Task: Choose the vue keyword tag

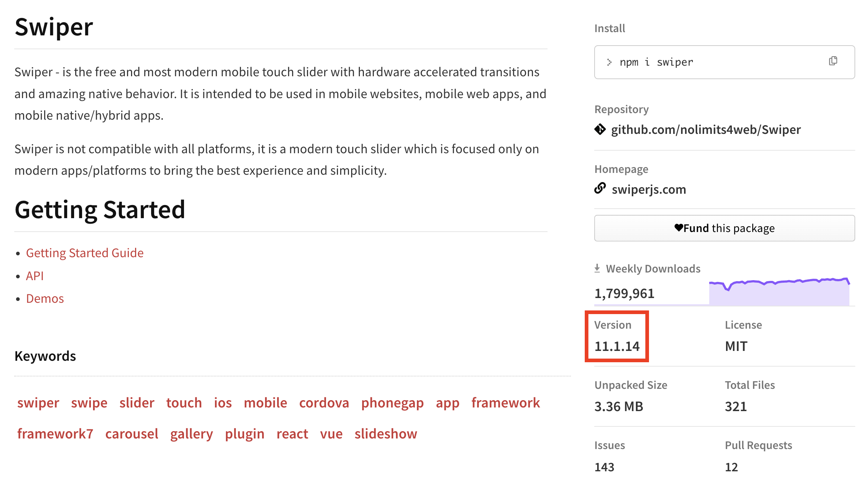Action: [331, 434]
